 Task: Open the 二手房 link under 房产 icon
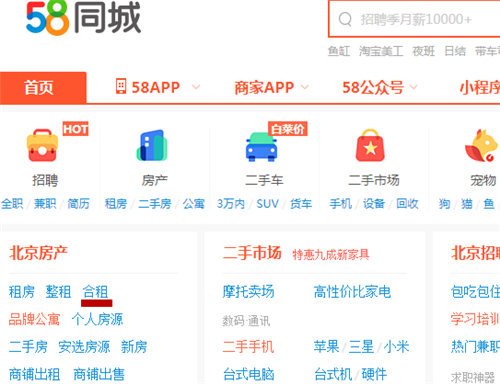(x=155, y=204)
